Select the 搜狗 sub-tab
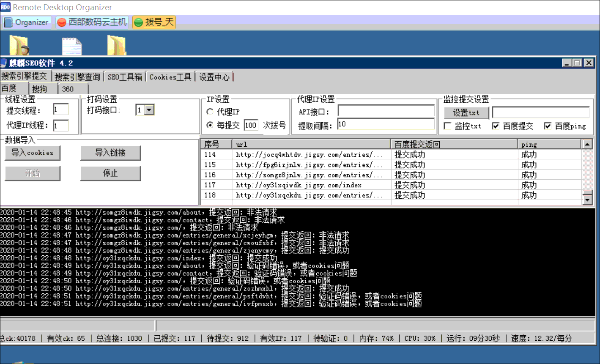 click(x=43, y=89)
